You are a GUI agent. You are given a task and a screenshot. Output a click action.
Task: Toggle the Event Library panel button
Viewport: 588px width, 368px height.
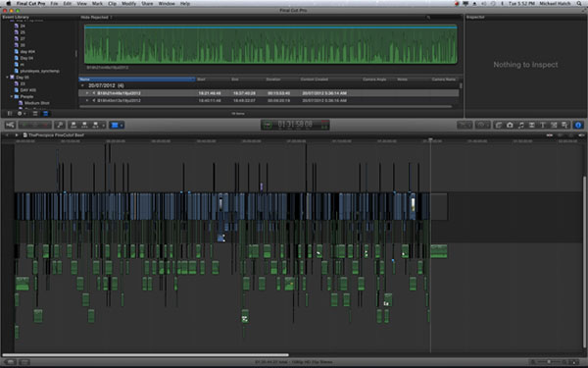[10, 114]
